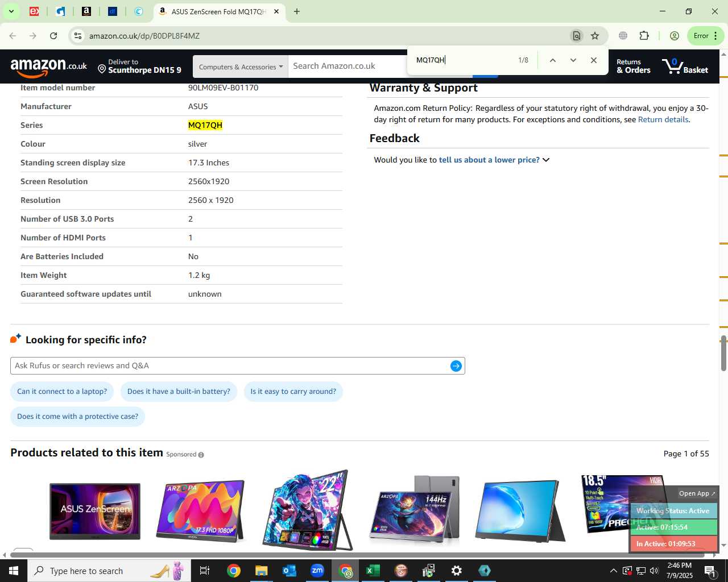Viewport: 728px width, 582px height.
Task: Switch to the second pinned blue tab
Action: coord(60,11)
